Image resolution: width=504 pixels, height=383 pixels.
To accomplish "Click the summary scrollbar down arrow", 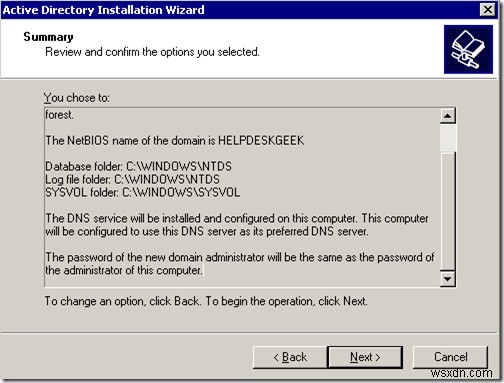I will click(447, 278).
